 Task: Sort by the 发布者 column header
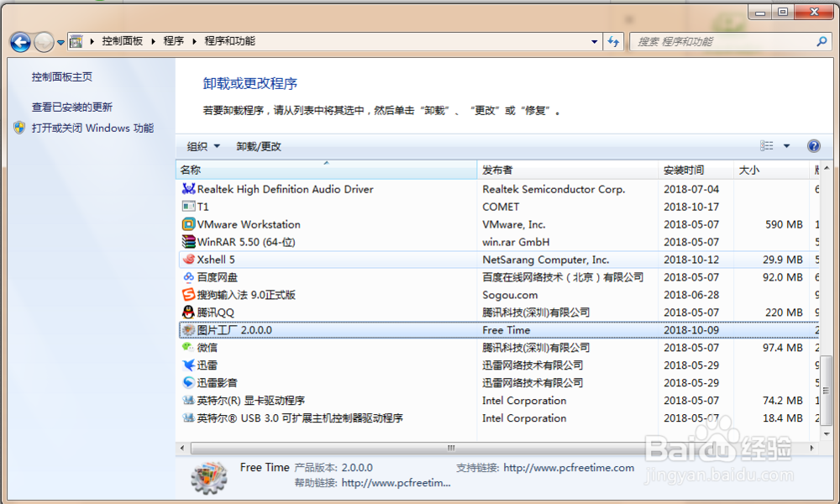tap(567, 170)
